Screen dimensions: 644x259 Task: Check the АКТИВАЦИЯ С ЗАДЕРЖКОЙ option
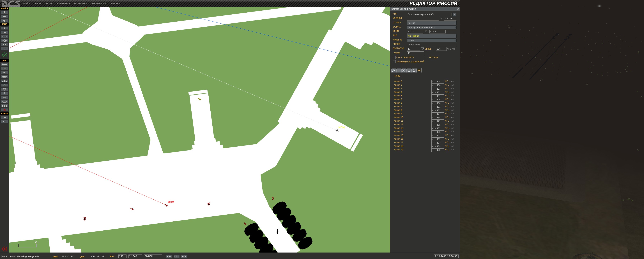pos(394,62)
